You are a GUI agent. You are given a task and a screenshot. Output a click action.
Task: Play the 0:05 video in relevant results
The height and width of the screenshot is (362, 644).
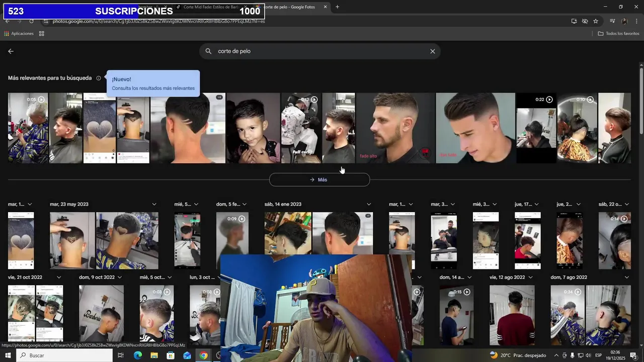point(28,128)
